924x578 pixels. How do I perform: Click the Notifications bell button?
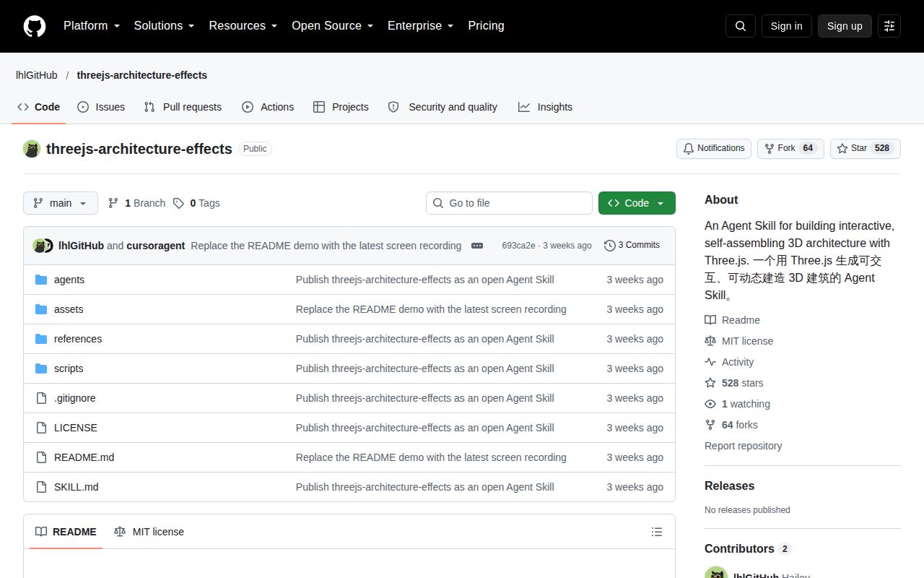point(714,148)
